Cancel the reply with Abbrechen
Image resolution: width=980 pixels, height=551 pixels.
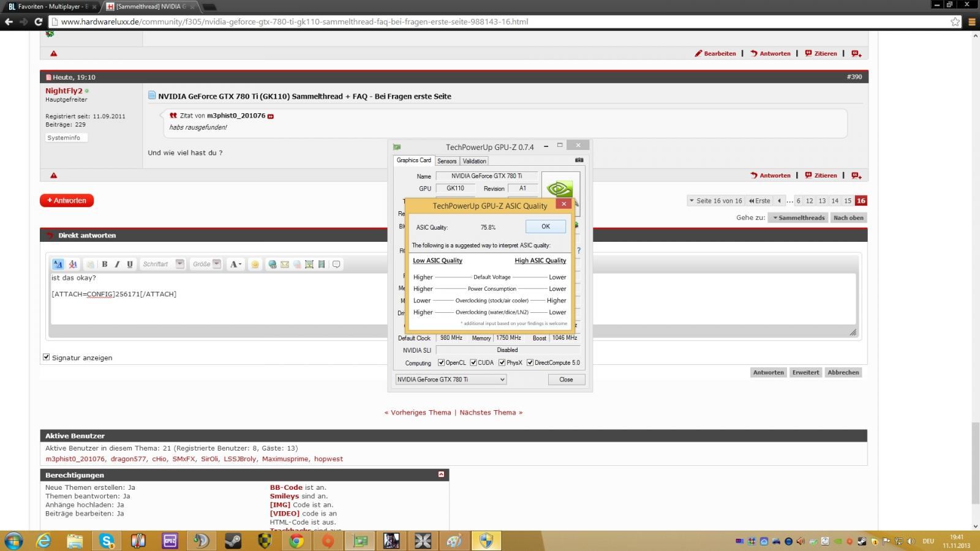pyautogui.click(x=843, y=372)
